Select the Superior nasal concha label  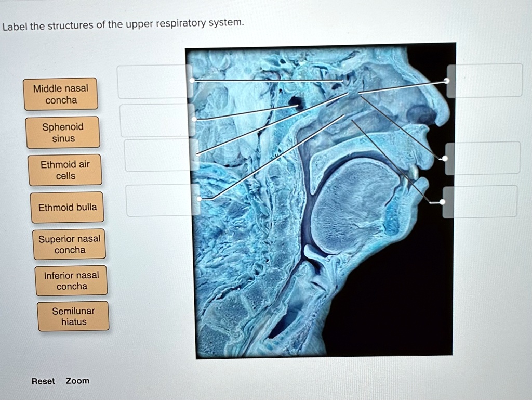point(69,243)
